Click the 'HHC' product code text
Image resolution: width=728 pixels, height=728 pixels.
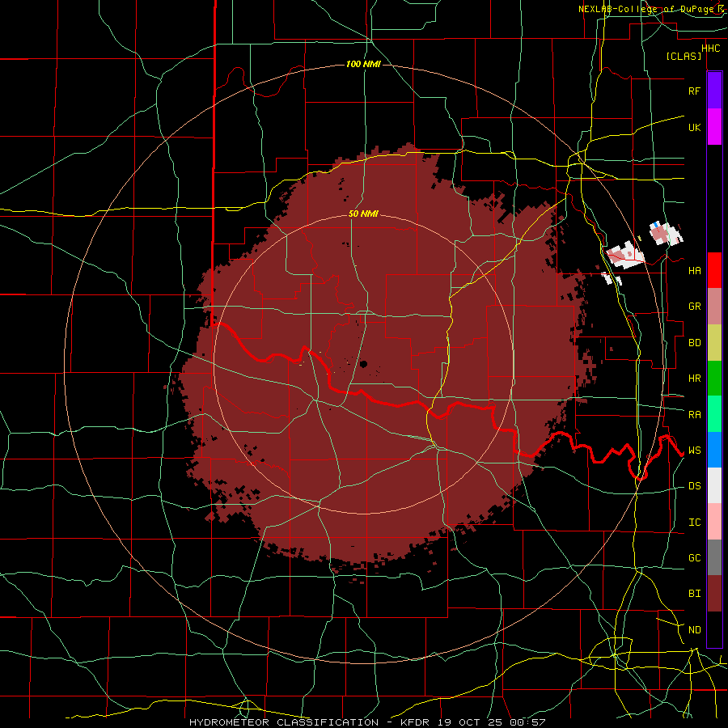710,48
